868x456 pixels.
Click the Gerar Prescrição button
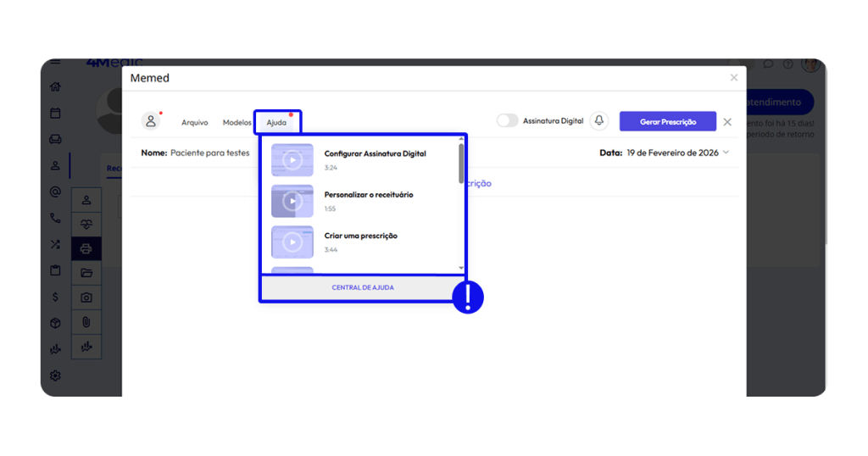pyautogui.click(x=667, y=122)
